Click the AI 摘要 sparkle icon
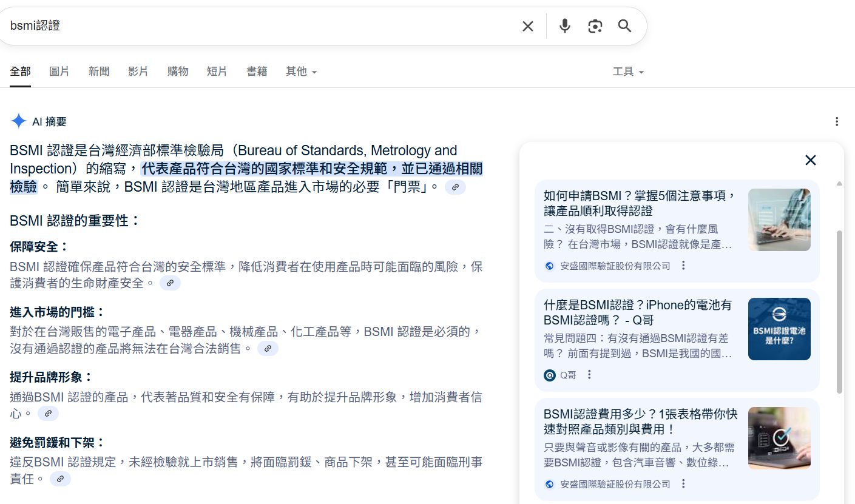Viewport: 855px width, 504px height. pyautogui.click(x=19, y=121)
